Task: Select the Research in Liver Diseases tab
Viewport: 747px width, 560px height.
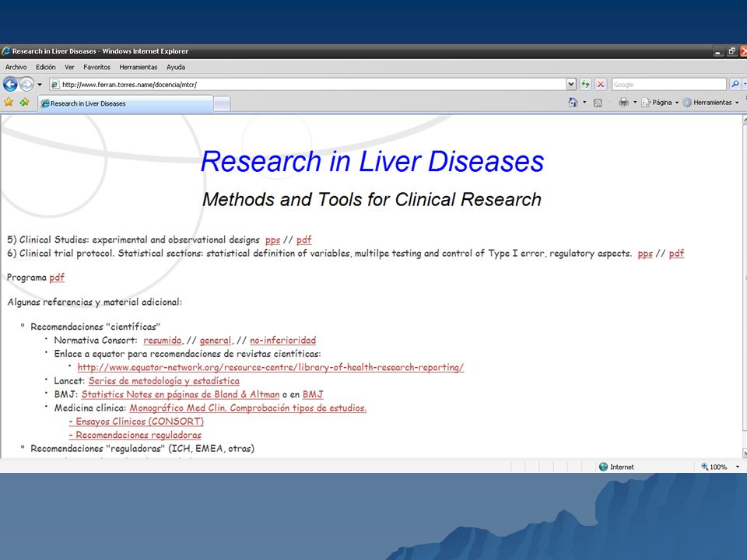Action: coord(125,103)
